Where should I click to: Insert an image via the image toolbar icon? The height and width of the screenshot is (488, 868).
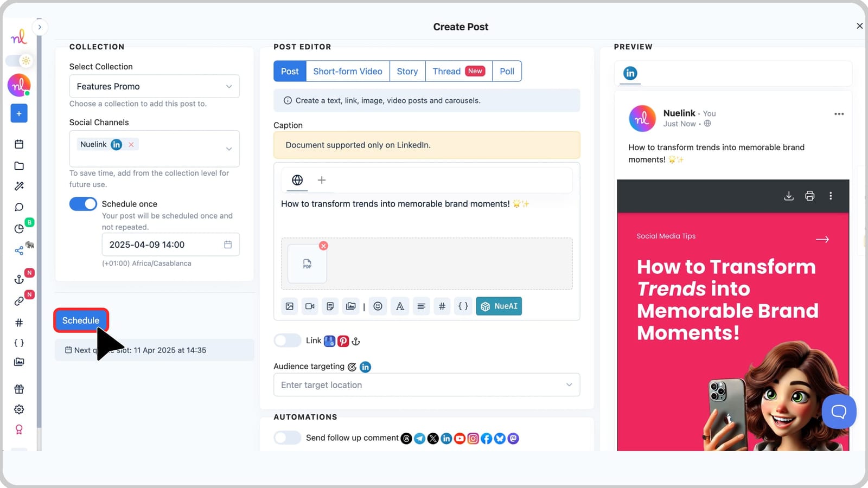pos(290,306)
